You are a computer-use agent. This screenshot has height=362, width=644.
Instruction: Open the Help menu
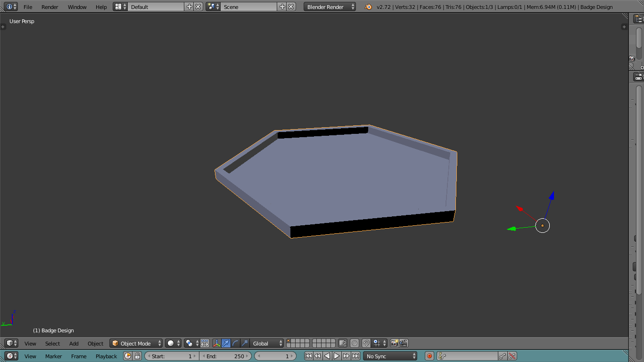click(x=101, y=7)
